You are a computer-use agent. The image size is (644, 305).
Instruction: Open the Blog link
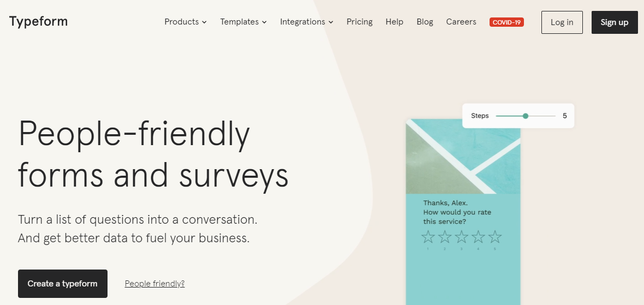click(425, 22)
